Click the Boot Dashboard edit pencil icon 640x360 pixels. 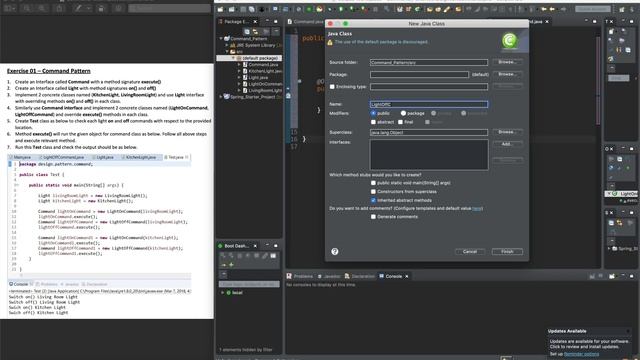coord(265,256)
